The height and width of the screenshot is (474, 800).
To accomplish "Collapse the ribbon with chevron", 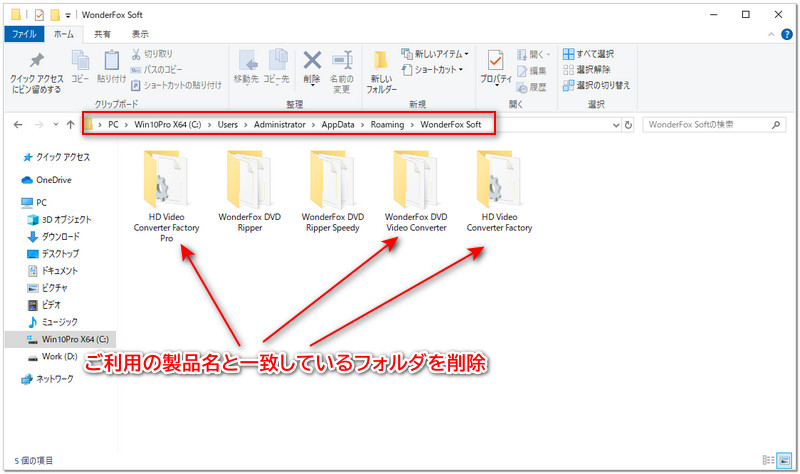I will pos(771,35).
